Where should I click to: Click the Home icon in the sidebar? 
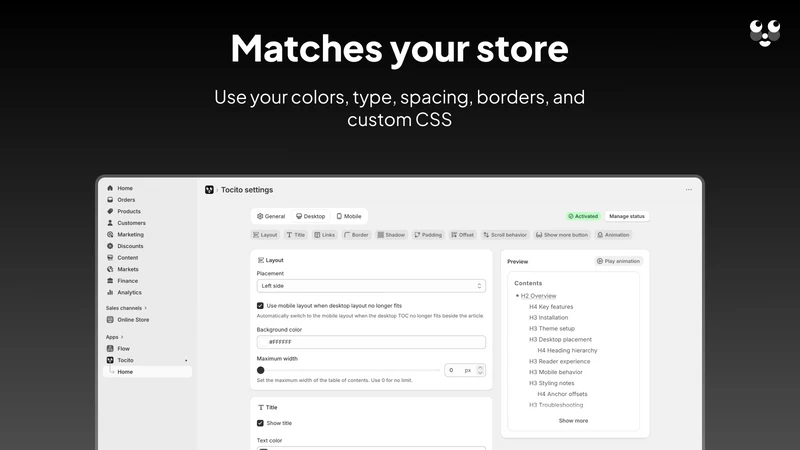(110, 188)
